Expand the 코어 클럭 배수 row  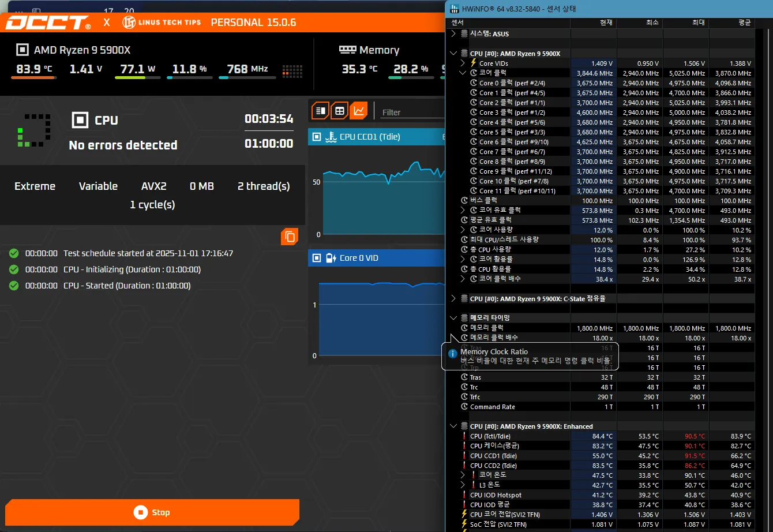[463, 279]
